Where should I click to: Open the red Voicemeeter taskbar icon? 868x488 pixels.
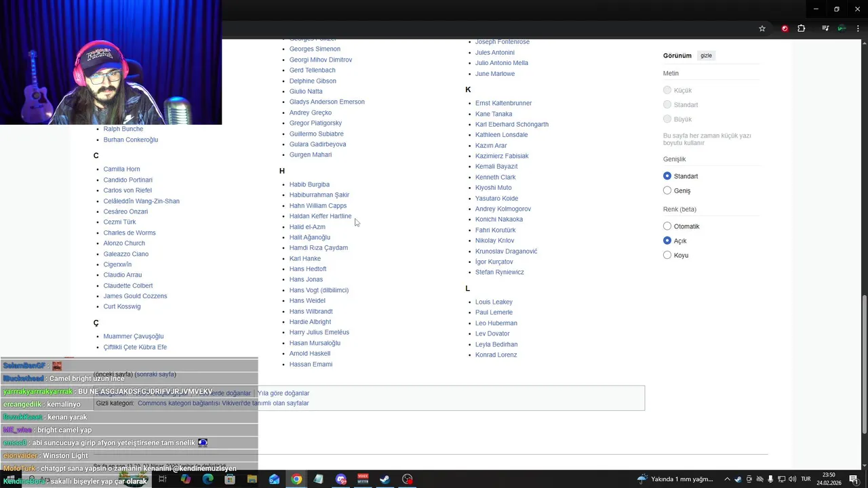click(363, 479)
